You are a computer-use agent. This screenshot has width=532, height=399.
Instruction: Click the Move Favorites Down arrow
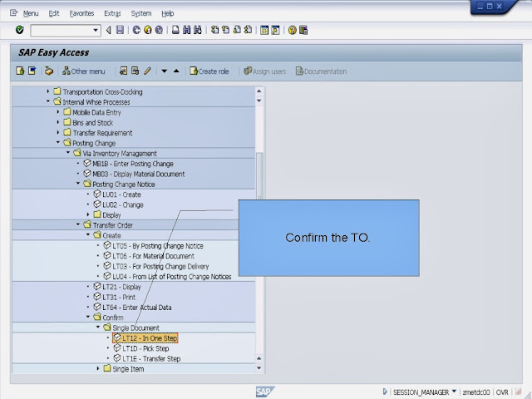(165, 71)
